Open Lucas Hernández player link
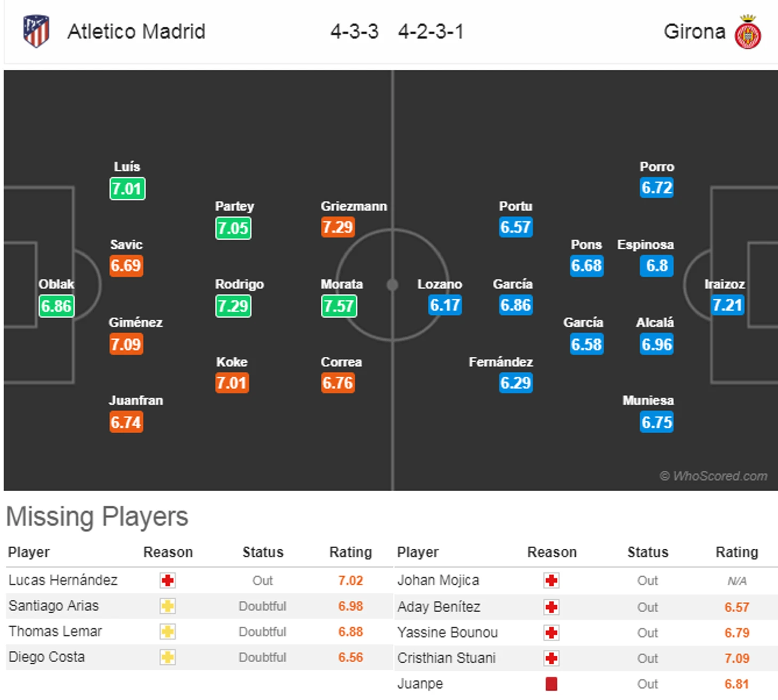 click(x=63, y=580)
